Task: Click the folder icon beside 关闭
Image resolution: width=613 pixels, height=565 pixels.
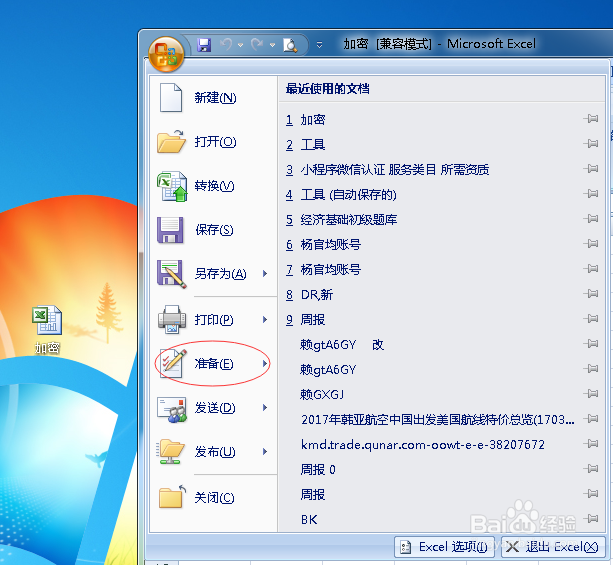Action: (x=173, y=497)
